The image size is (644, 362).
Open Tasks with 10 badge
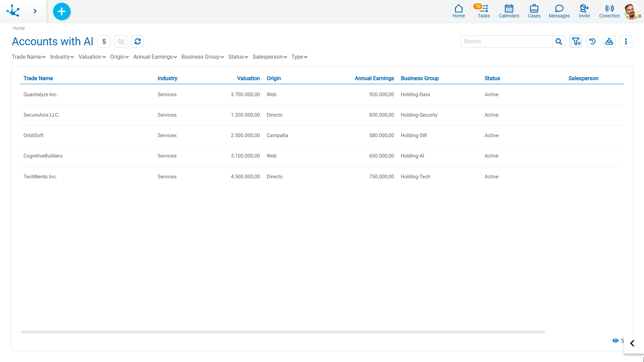click(484, 11)
